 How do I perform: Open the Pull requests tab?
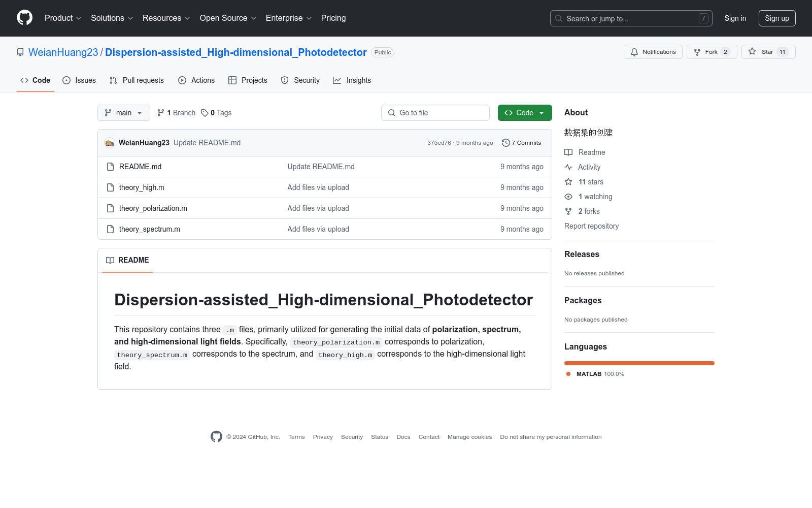coord(137,80)
